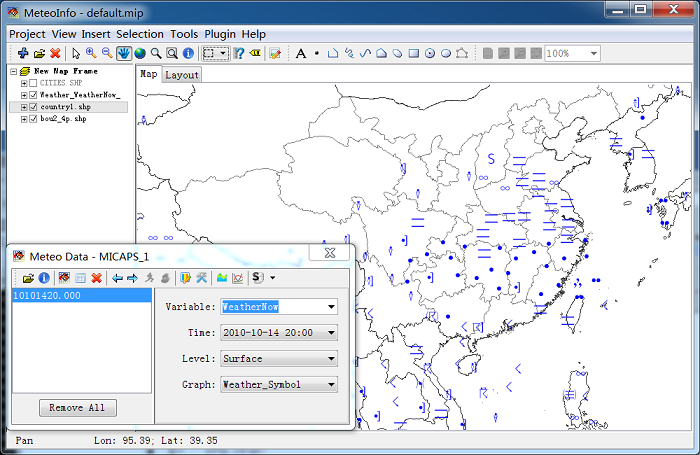Click the Remove All button
The width and height of the screenshot is (700, 455).
[x=78, y=408]
